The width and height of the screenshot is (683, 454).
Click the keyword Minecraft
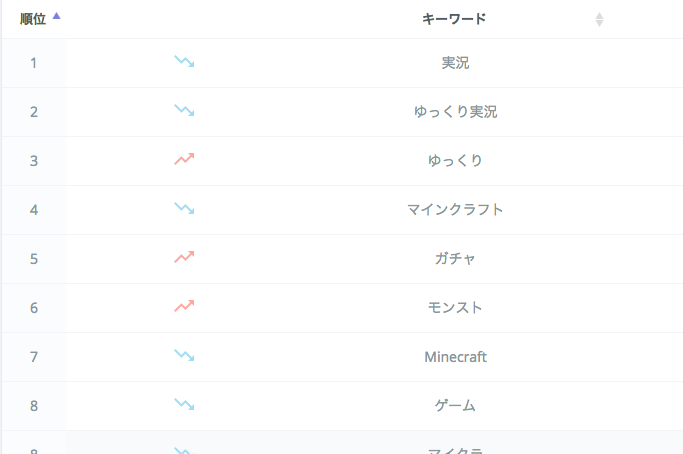coord(455,356)
